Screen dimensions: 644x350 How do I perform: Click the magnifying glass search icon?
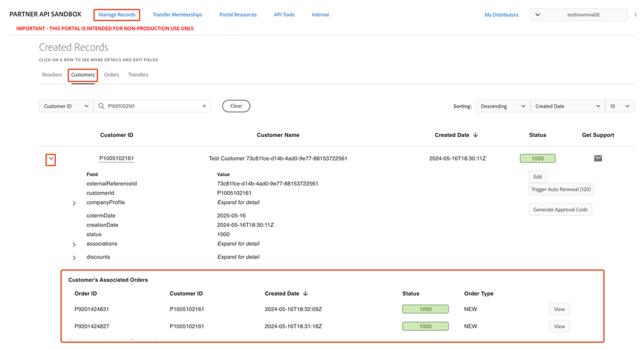coord(101,106)
